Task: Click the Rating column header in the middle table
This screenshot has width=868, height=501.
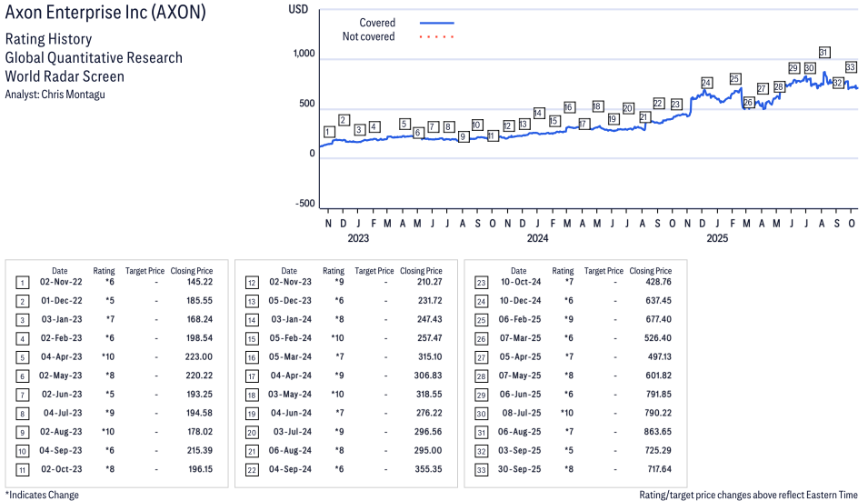Action: (334, 271)
